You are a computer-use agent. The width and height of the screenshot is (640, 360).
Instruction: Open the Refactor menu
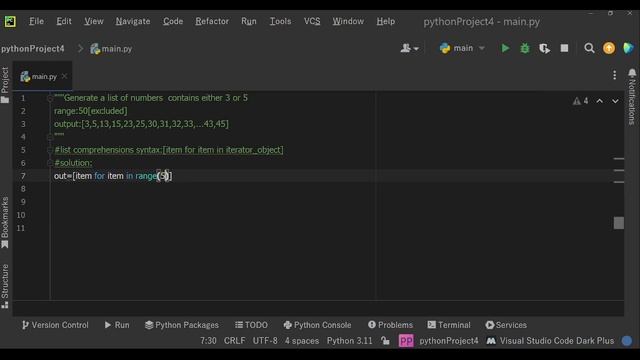[212, 21]
